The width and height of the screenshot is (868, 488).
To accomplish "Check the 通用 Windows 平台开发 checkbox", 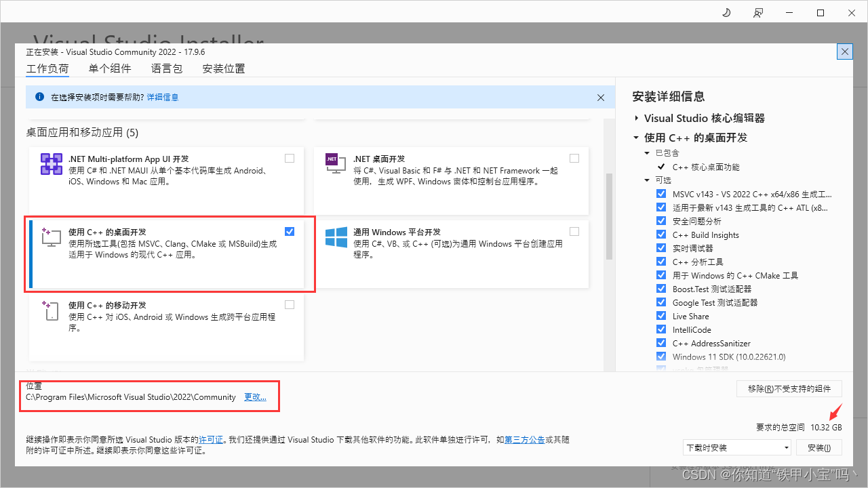I will pos(574,231).
